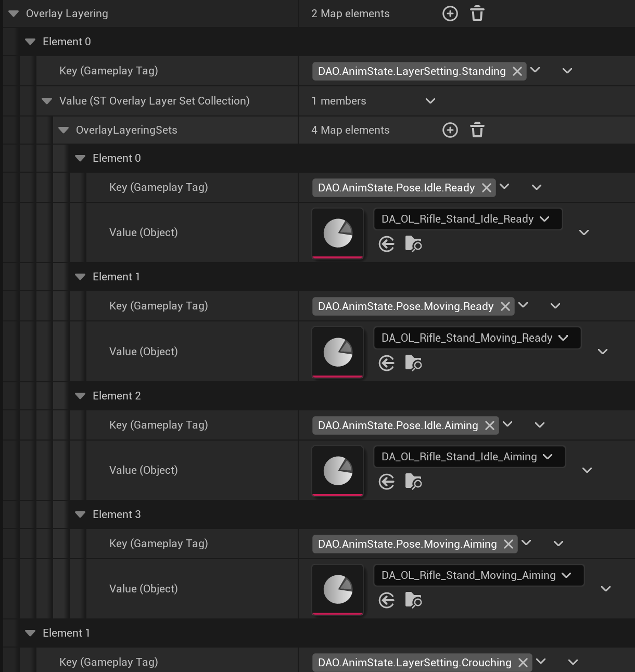
Task: Collapse Element 2 of OverlayLayeringSets
Action: (x=80, y=396)
